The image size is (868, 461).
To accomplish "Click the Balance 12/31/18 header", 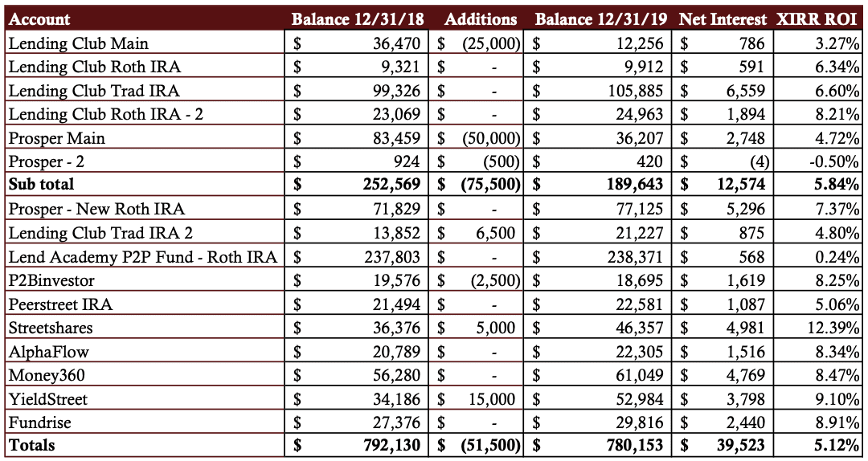I will tap(358, 19).
